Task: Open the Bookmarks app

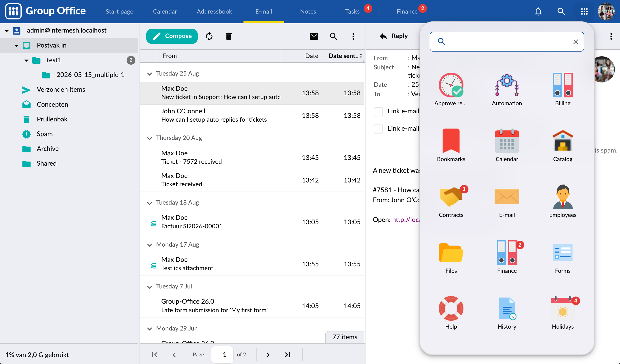Action: pyautogui.click(x=451, y=145)
